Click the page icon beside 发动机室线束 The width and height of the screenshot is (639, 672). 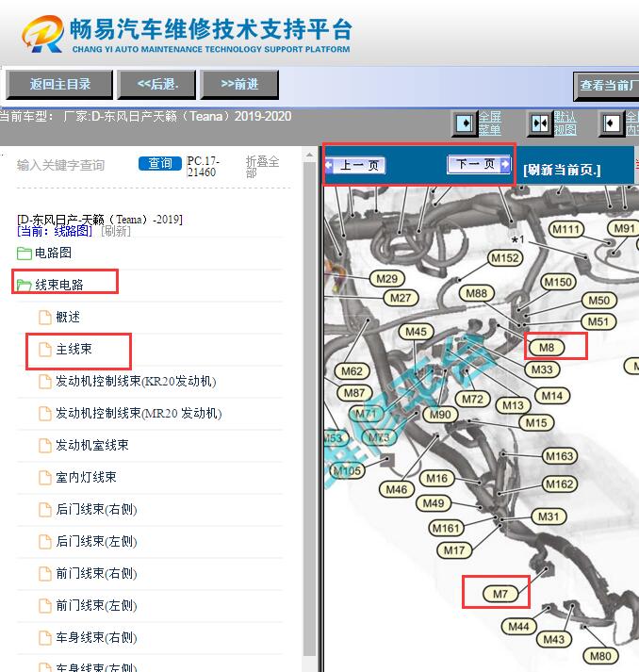[45, 446]
